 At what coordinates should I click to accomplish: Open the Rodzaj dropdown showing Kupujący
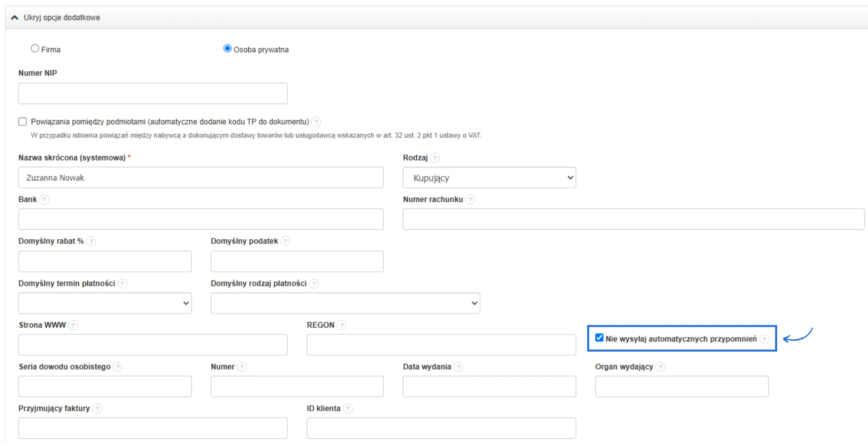[489, 178]
